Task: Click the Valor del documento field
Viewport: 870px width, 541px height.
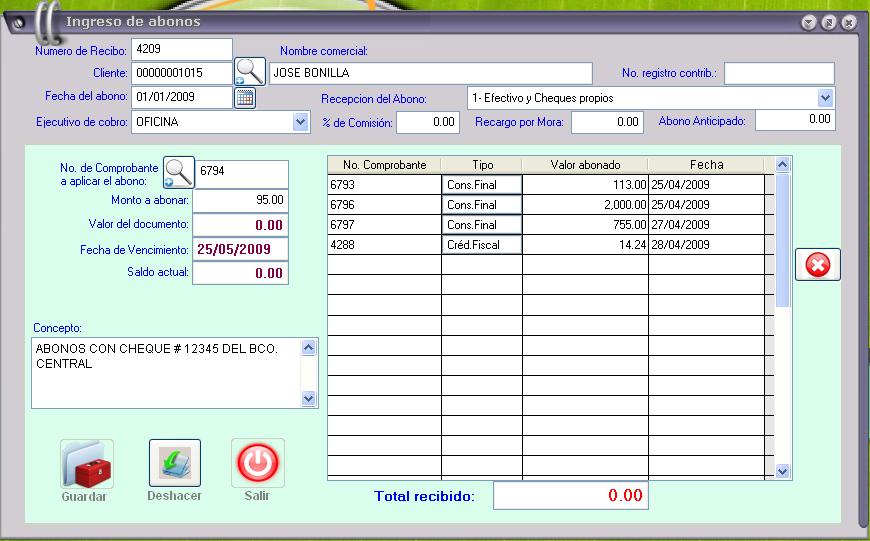Action: [x=240, y=225]
